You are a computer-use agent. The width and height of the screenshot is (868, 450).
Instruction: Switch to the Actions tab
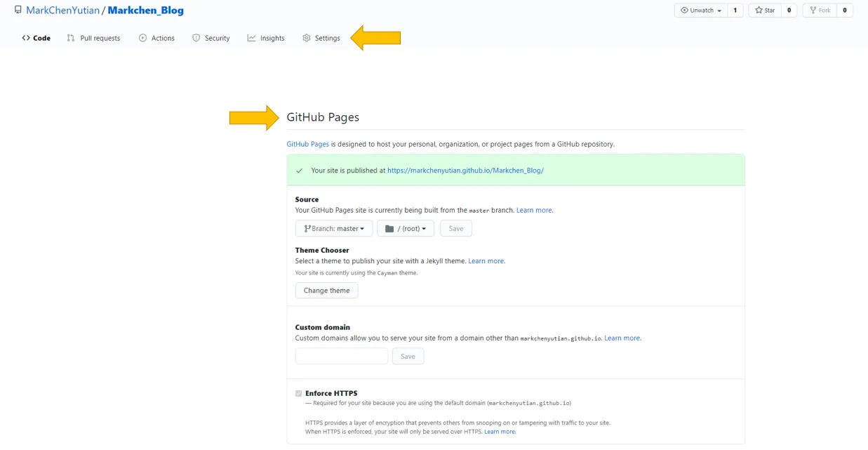(156, 38)
